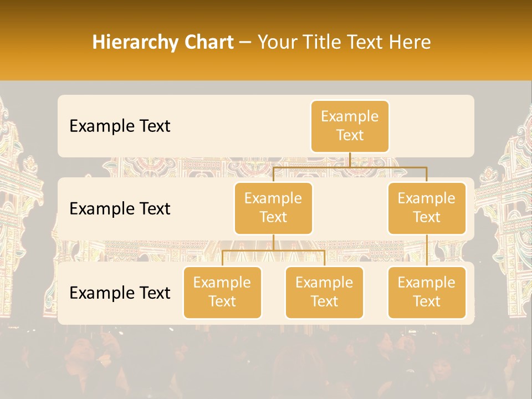Screen dimensions: 532x399
Task: Click the middle row band between its two boxes
Action: (350, 209)
